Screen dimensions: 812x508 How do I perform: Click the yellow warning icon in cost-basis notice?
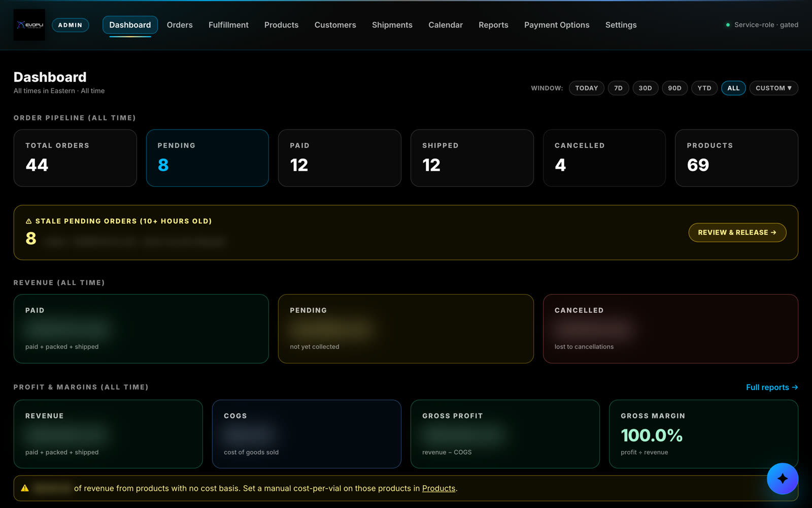(x=25, y=488)
